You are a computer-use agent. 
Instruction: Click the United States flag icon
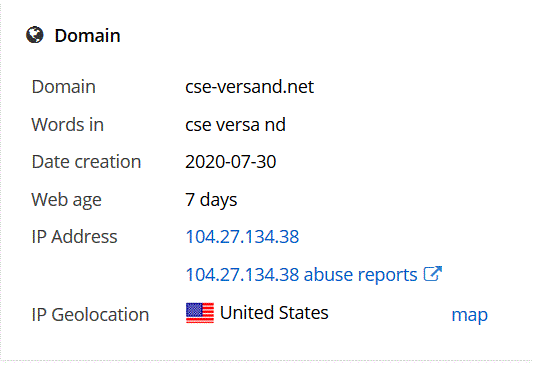point(200,313)
